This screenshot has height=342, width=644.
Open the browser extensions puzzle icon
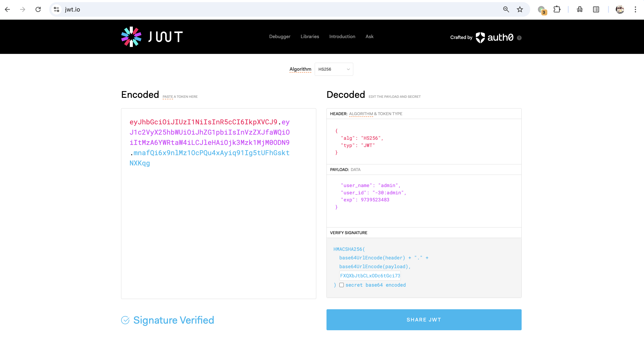[557, 9]
